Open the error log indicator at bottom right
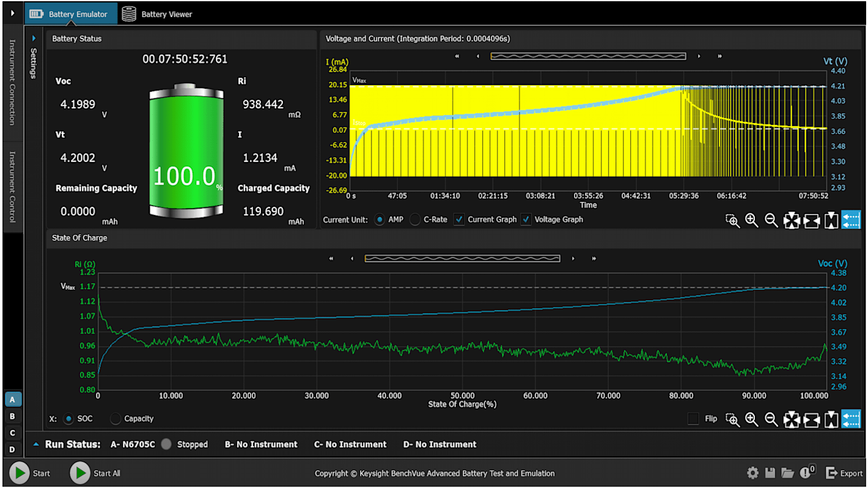Image resolution: width=868 pixels, height=488 pixels. coord(806,473)
